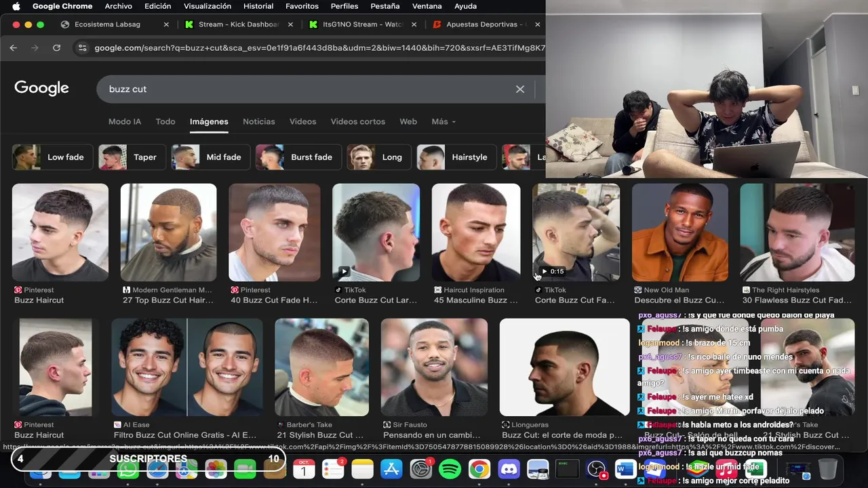Open the 27 Top Buzz Cut Hair image
This screenshot has width=868, height=488.
168,232
